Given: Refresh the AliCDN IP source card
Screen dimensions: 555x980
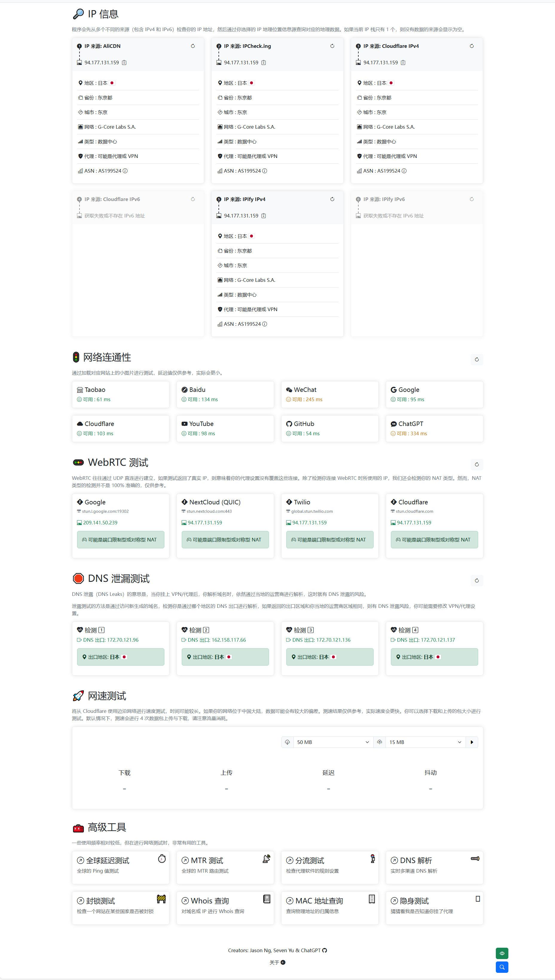Looking at the screenshot, I should point(193,46).
